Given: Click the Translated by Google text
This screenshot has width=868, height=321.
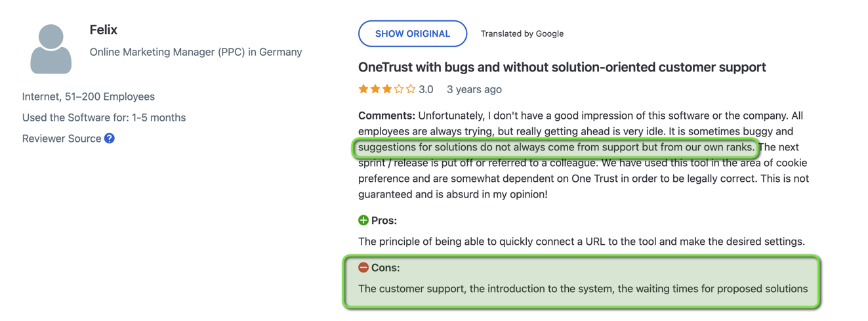Looking at the screenshot, I should click(x=522, y=33).
